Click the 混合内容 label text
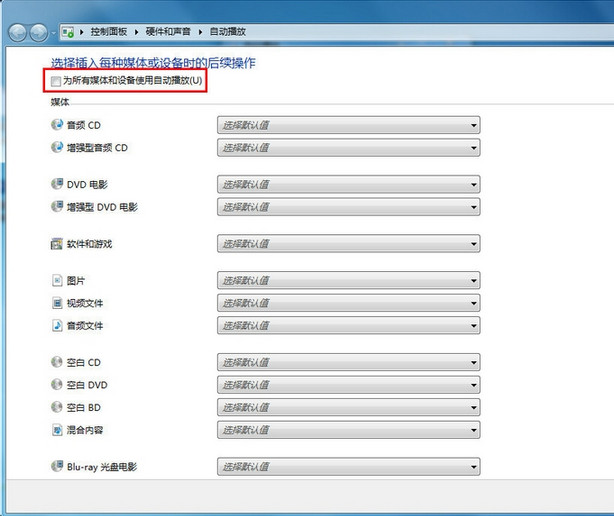Screen dimensions: 614x516 click(85, 430)
